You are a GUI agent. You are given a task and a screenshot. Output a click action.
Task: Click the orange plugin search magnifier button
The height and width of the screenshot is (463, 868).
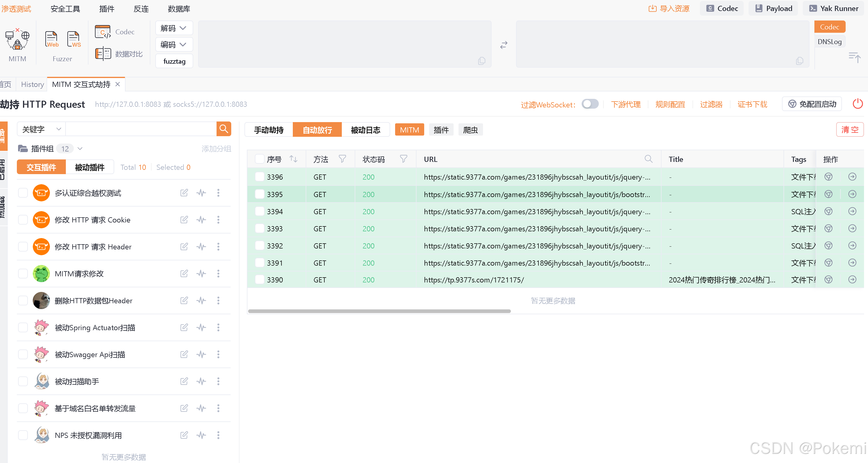(x=223, y=129)
